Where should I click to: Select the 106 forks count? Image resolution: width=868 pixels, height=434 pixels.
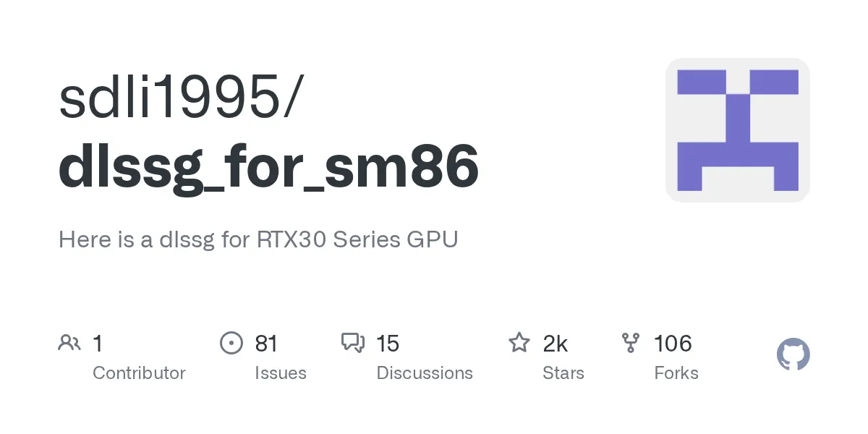coord(673,344)
